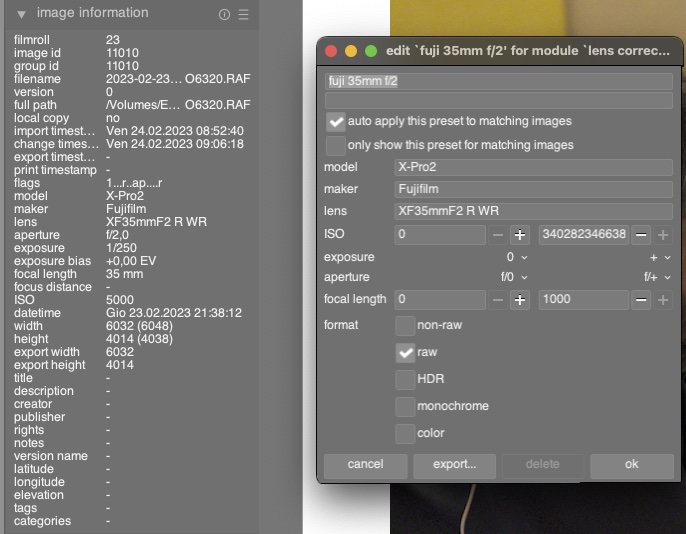Click the export... button
Viewport: 686px width, 534px height.
click(454, 465)
